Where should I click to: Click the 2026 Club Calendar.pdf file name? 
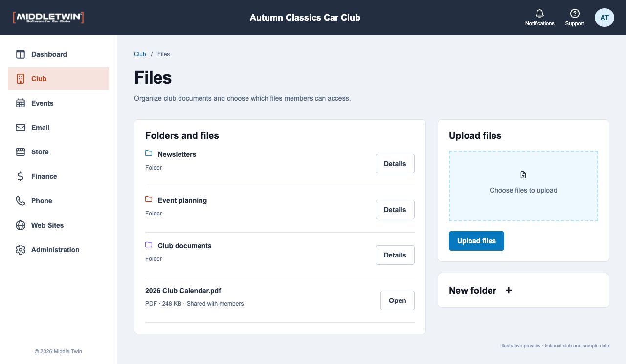click(183, 291)
